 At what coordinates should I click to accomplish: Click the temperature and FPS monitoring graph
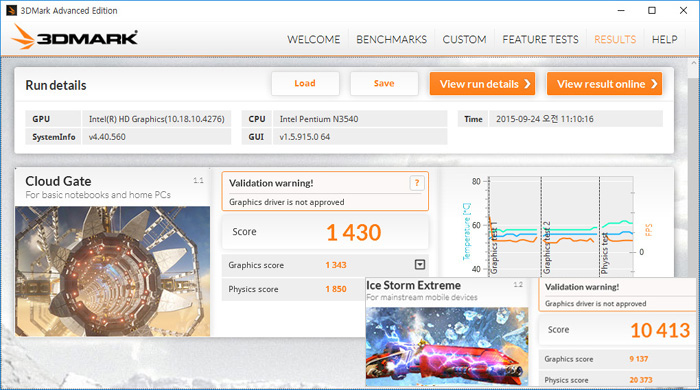557,226
